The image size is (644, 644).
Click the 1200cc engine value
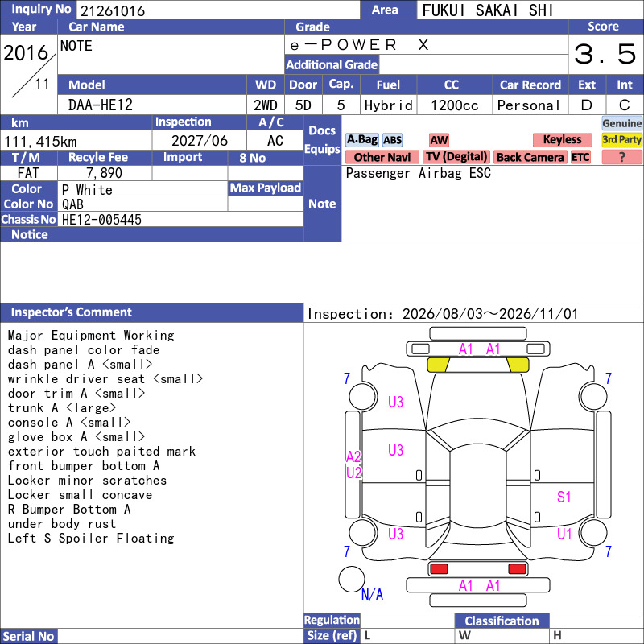455,105
